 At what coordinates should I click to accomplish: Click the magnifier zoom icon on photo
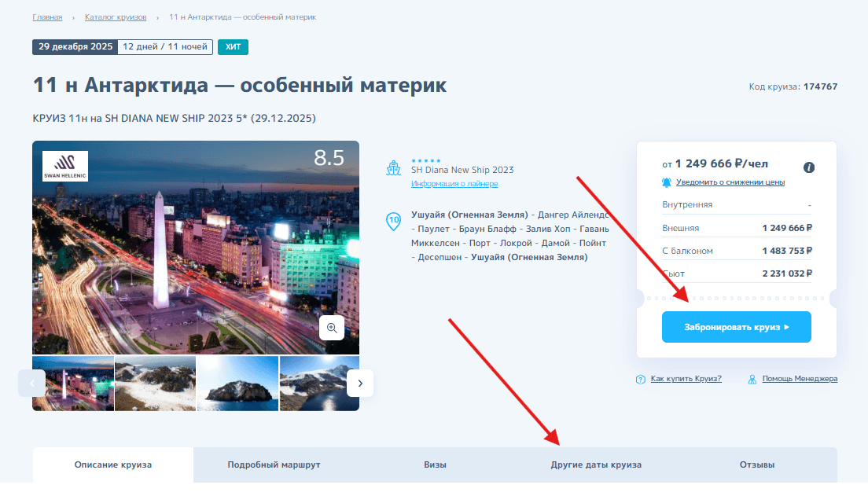click(332, 328)
